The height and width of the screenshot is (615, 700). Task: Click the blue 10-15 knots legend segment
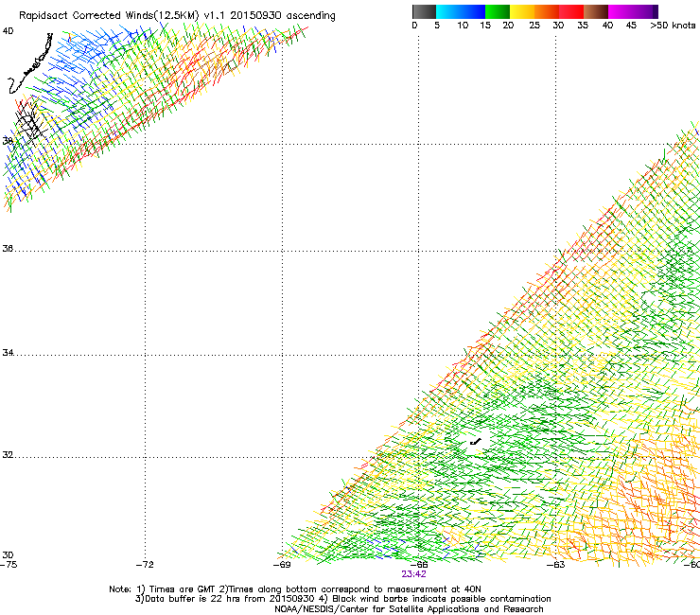click(x=473, y=11)
